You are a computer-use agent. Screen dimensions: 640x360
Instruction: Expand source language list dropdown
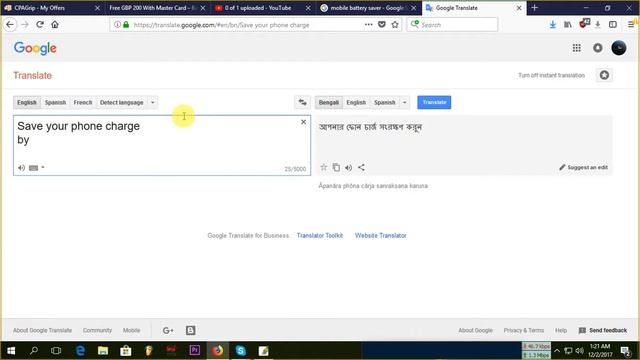[x=153, y=102]
